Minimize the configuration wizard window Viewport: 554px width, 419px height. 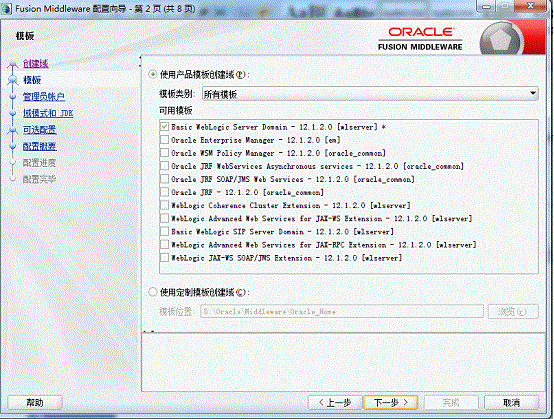click(486, 6)
